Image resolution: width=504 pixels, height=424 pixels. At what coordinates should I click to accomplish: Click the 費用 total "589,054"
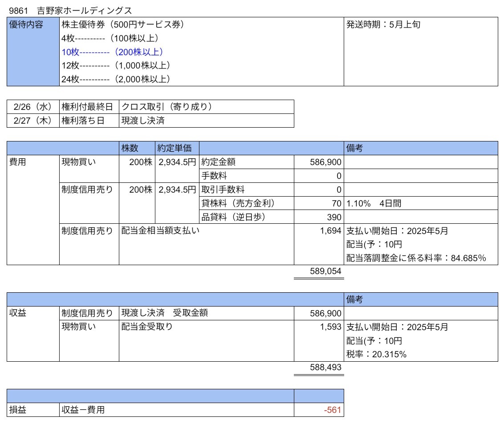coord(325,271)
